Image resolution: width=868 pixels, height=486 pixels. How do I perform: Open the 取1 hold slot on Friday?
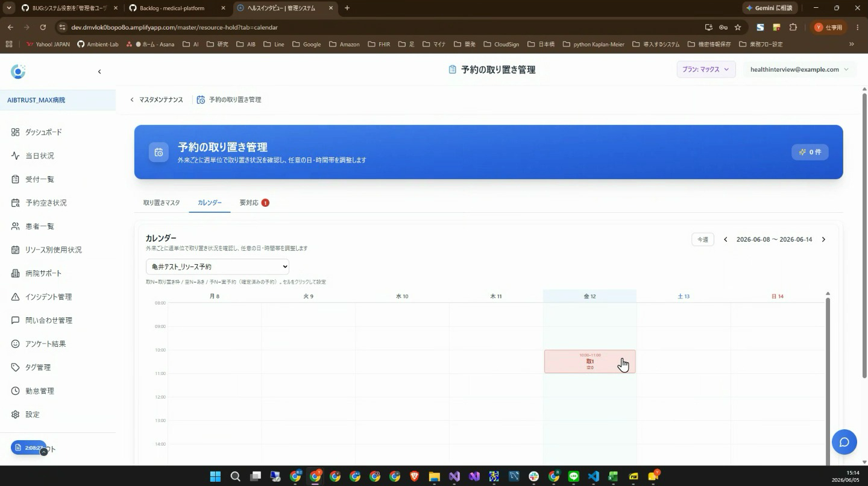[590, 361]
